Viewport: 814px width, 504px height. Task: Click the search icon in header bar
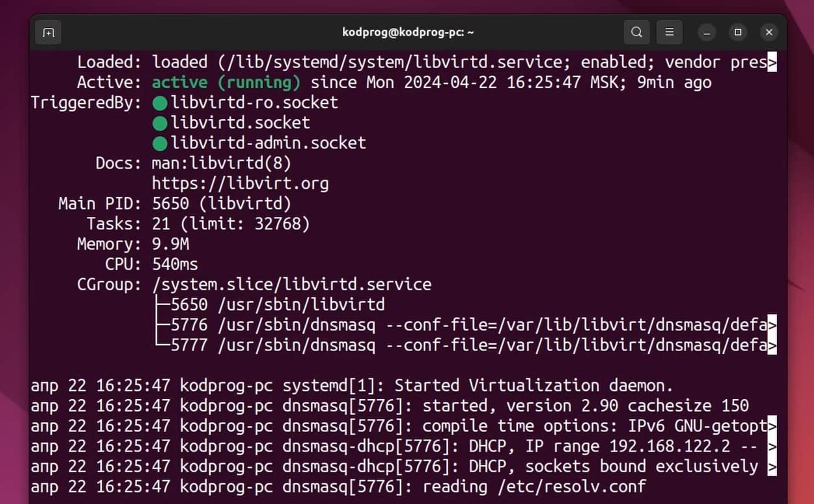636,32
